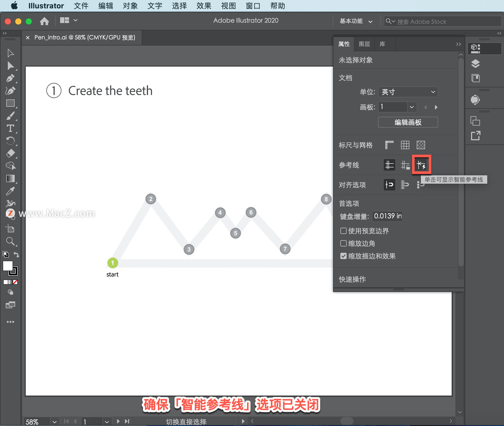The image size is (504, 426).
Task: Select the Type tool
Action: [10, 128]
